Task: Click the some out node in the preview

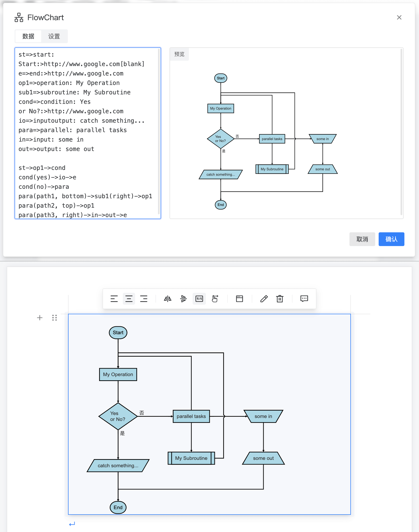Action: (x=323, y=169)
